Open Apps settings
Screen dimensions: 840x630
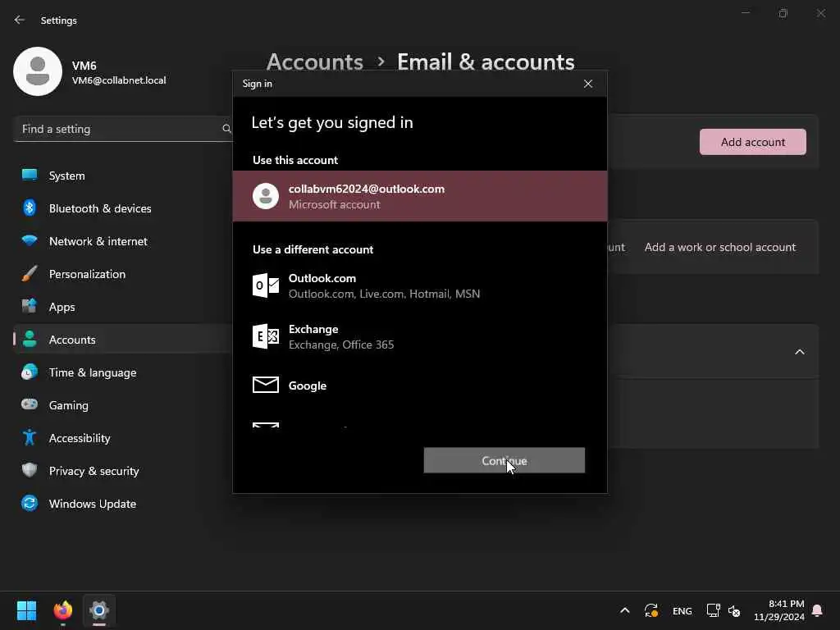(x=123, y=307)
